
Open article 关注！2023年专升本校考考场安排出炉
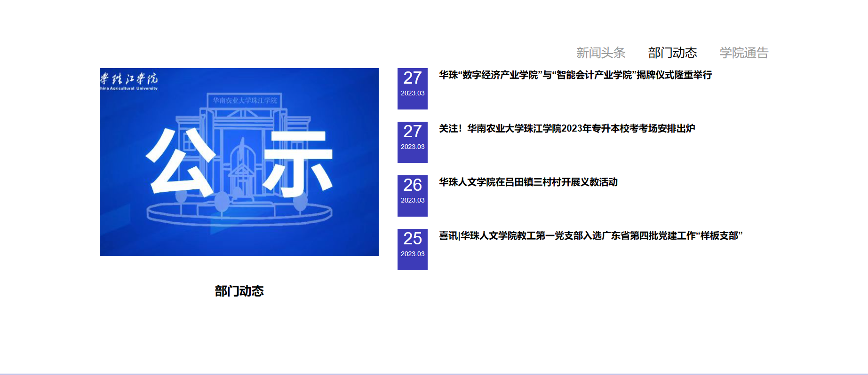point(567,128)
